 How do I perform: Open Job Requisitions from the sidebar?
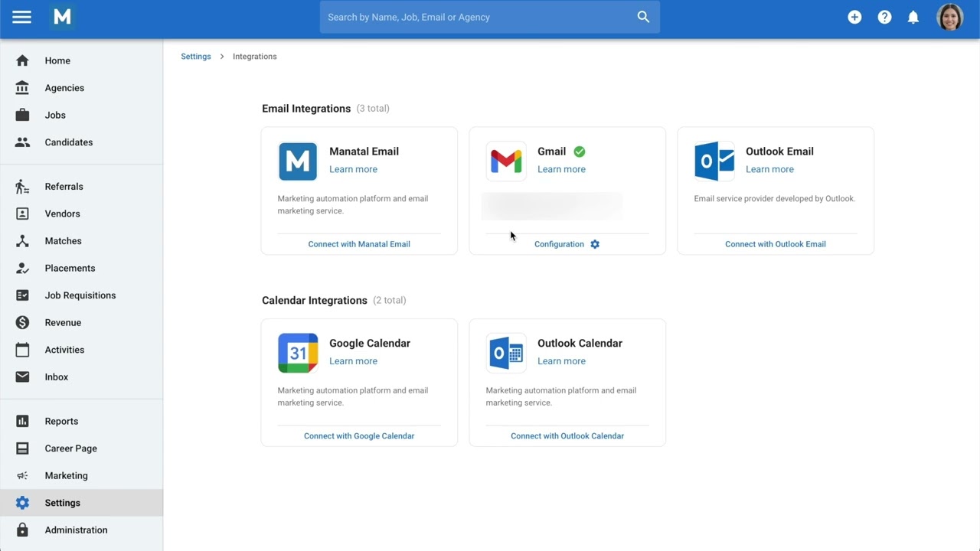pos(80,295)
